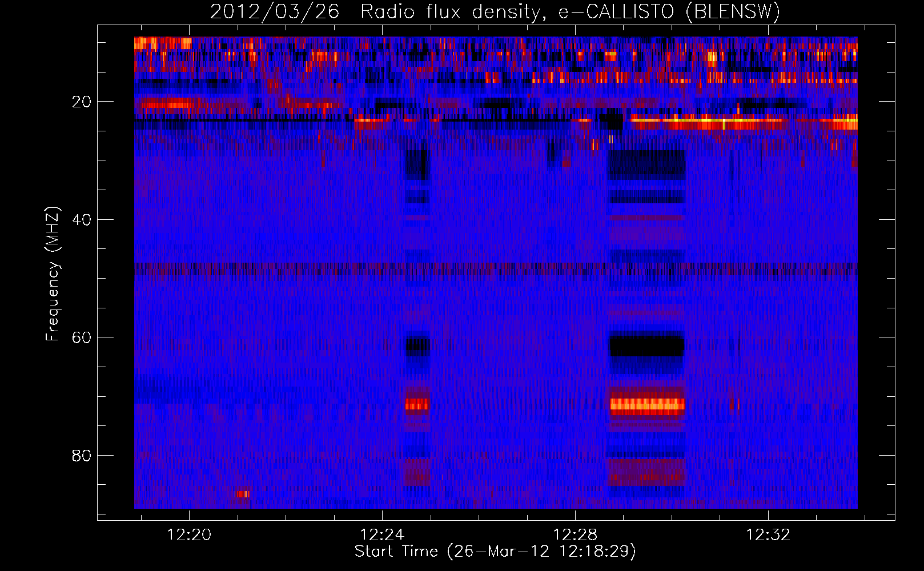Click the 'Start Time (26-Mar-12 12:18:29)' axis label
Screen dimensions: 924x571
(x=495, y=552)
